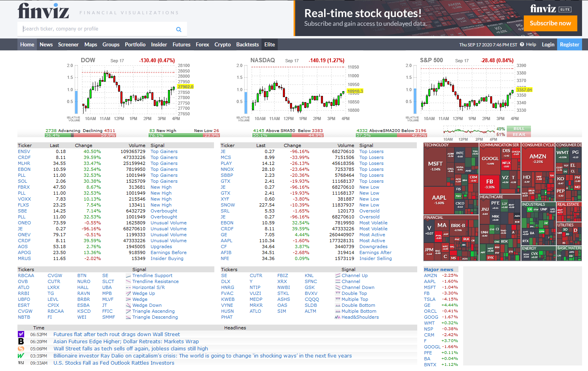
Task: Click the Channel Up pattern icon
Action: tap(338, 276)
